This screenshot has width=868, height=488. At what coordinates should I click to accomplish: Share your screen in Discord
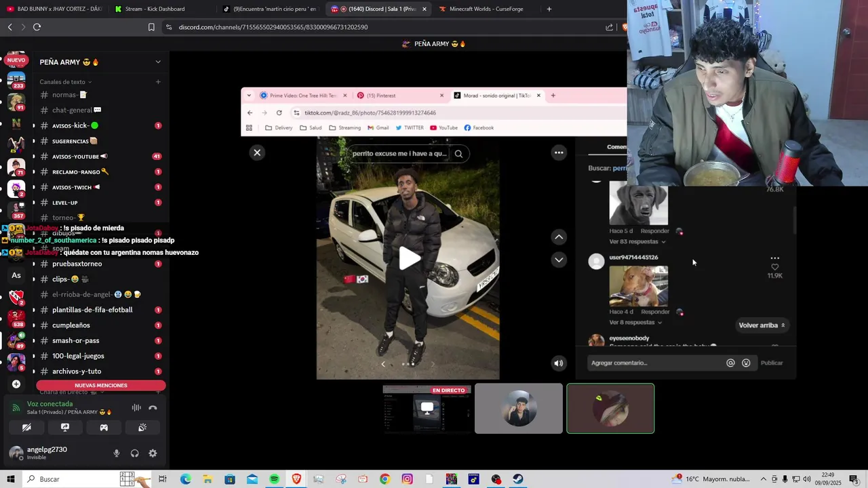65,428
